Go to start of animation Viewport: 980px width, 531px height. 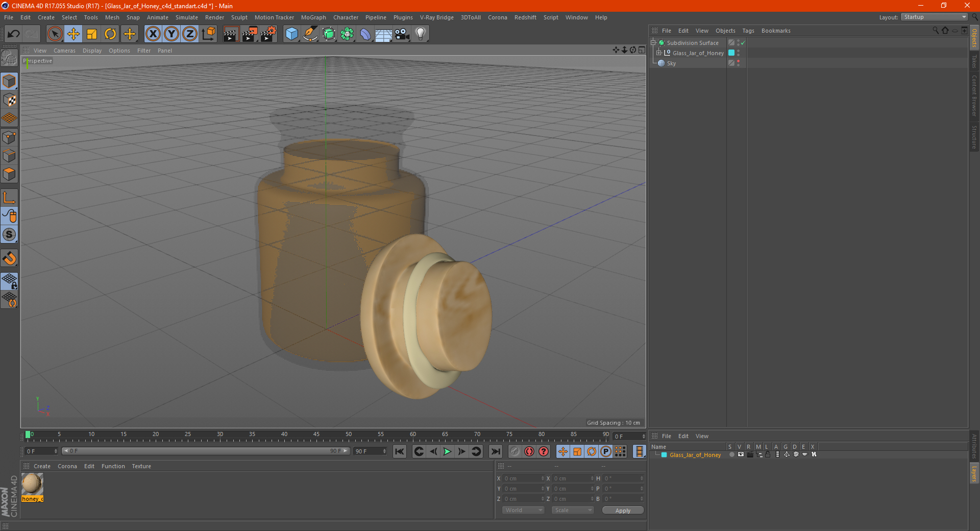(400, 451)
